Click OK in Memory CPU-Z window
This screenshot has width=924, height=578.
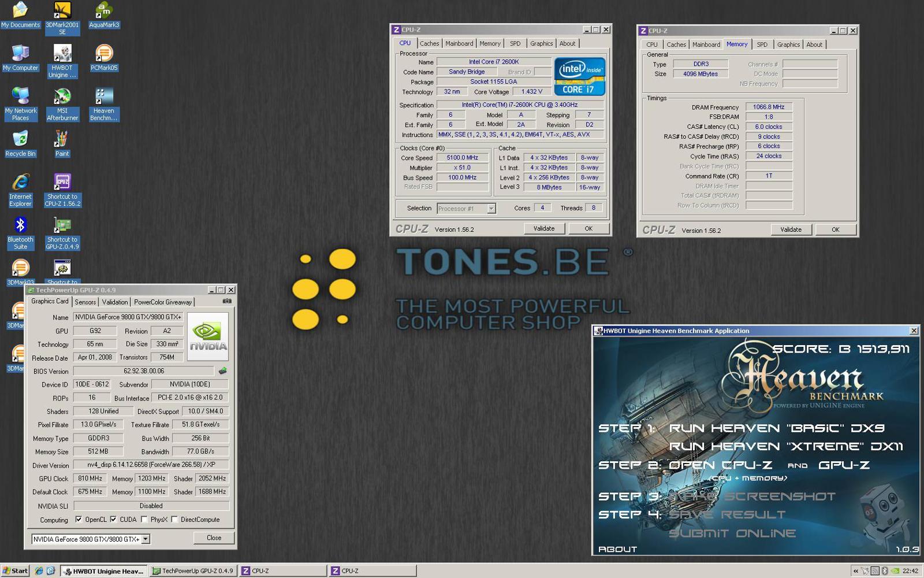pos(836,229)
